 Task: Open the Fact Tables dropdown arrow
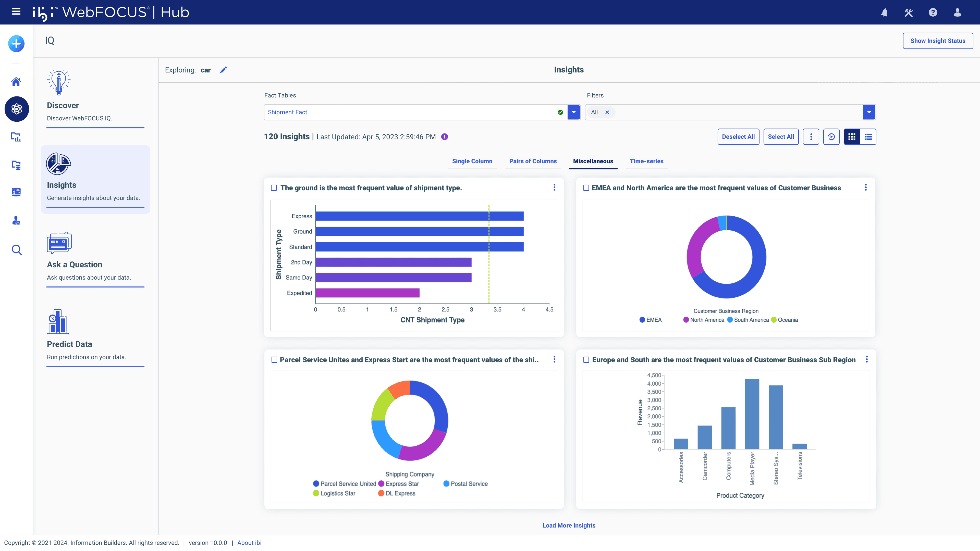[573, 112]
